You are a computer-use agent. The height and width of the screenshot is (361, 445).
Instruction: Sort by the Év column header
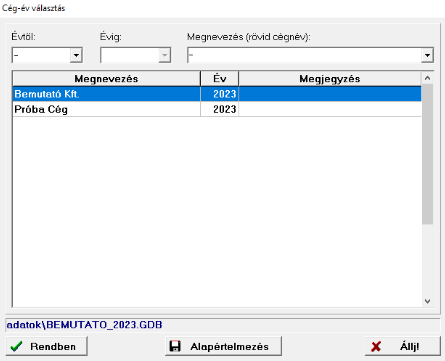(x=220, y=79)
